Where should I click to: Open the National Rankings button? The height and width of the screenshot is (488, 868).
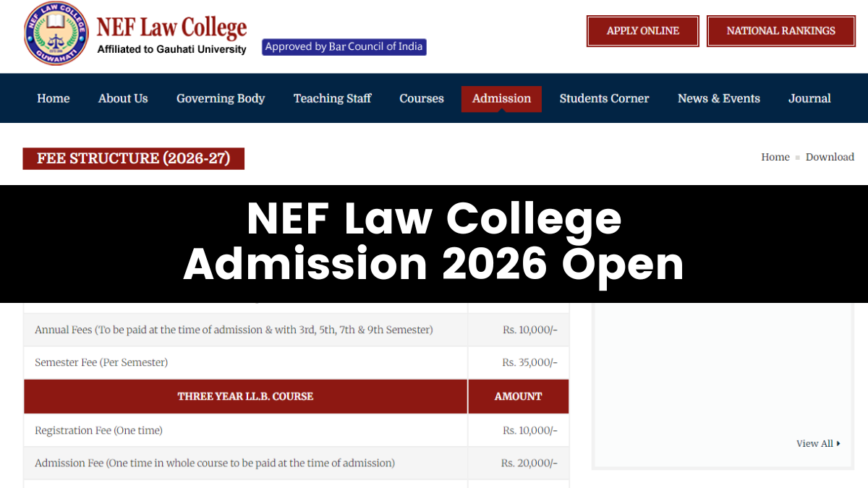[x=781, y=31]
